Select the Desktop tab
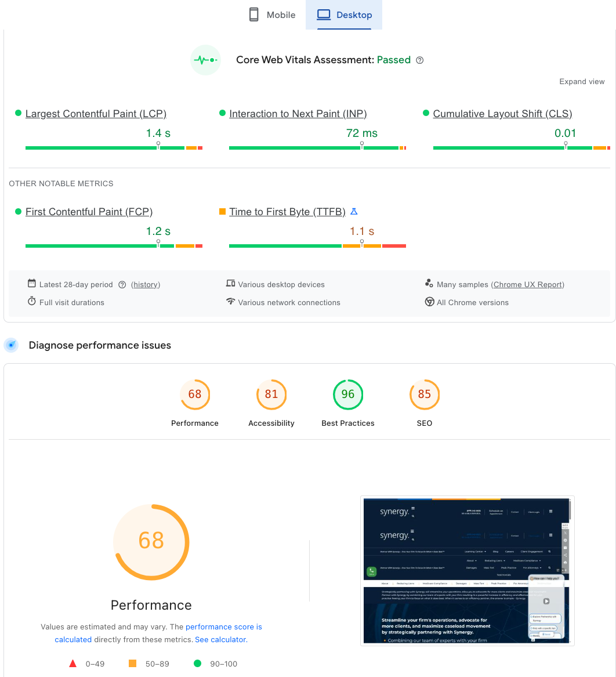 pyautogui.click(x=345, y=15)
